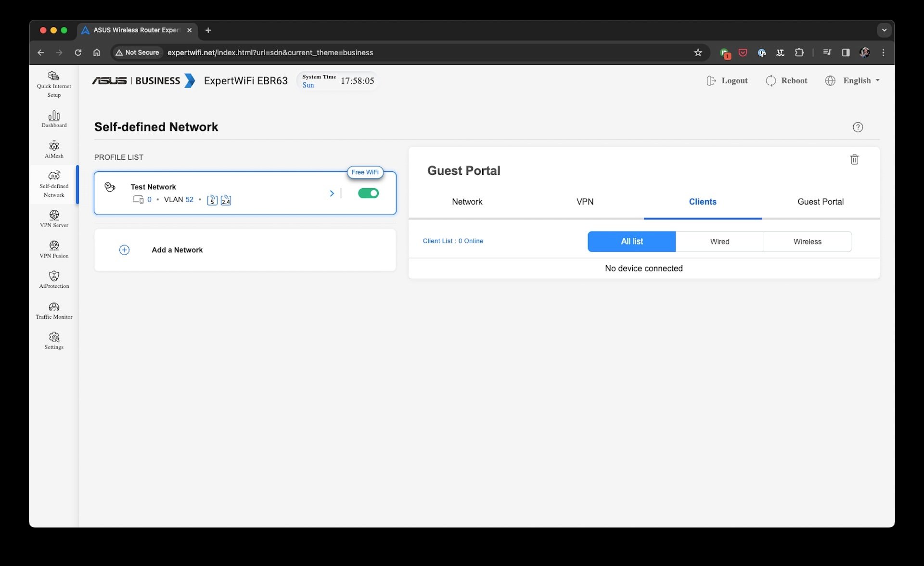
Task: Open the Guest Portal tab settings
Action: pos(821,202)
